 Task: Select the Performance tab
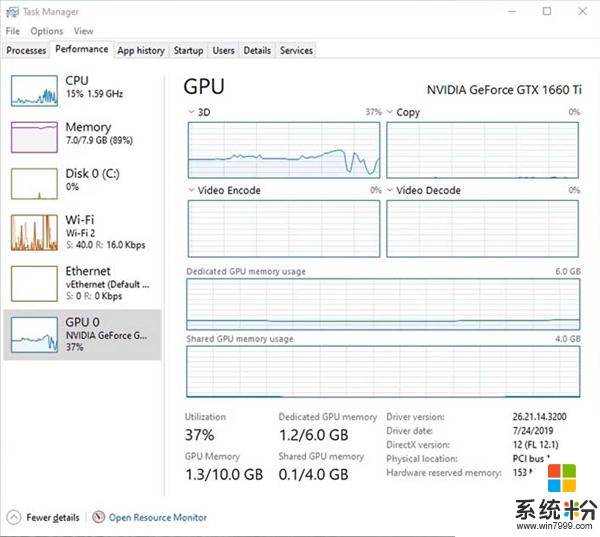pos(82,49)
